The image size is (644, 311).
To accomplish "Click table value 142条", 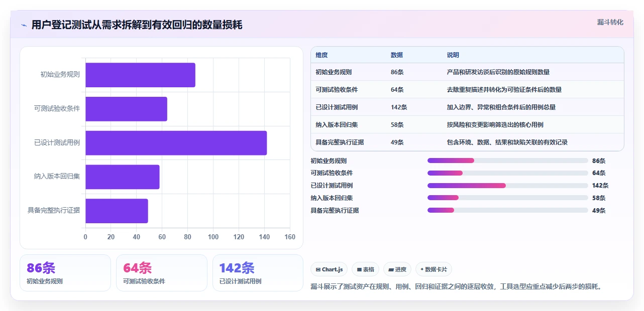I will 399,107.
